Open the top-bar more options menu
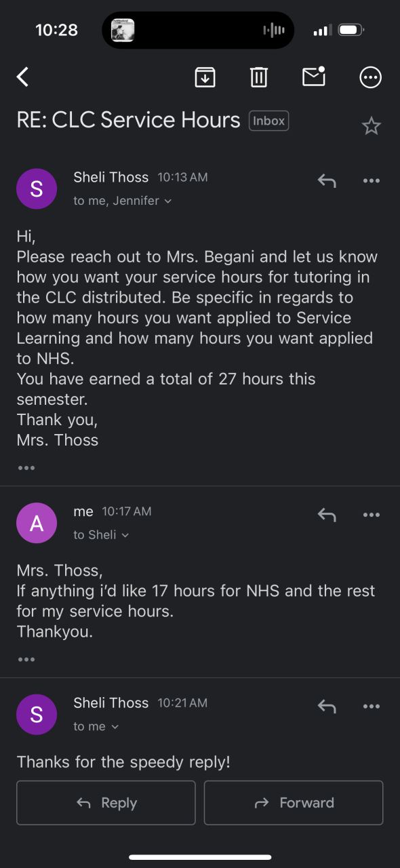 370,77
